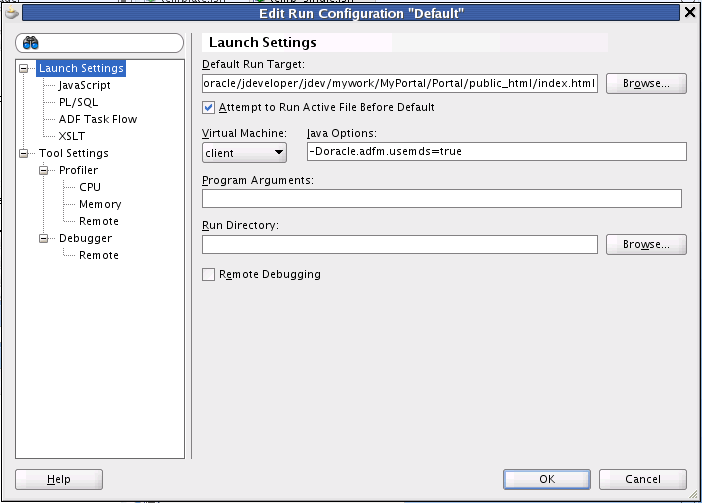Close the Edit Run Configuration dialog
Viewport: 702px width, 503px height.
[690, 13]
